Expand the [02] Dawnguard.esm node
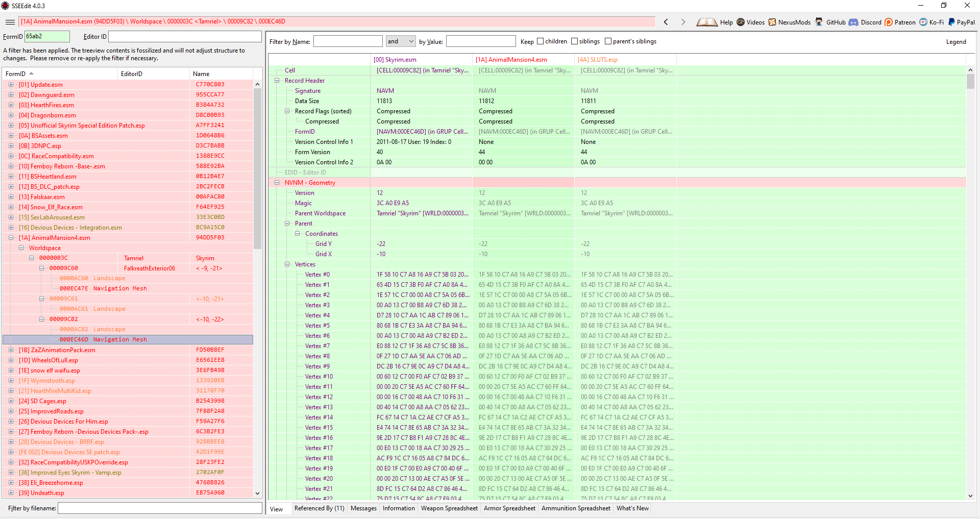 click(11, 95)
